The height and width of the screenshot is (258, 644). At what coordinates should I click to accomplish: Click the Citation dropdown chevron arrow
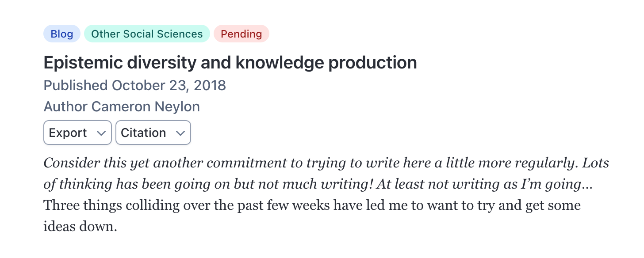coord(180,133)
